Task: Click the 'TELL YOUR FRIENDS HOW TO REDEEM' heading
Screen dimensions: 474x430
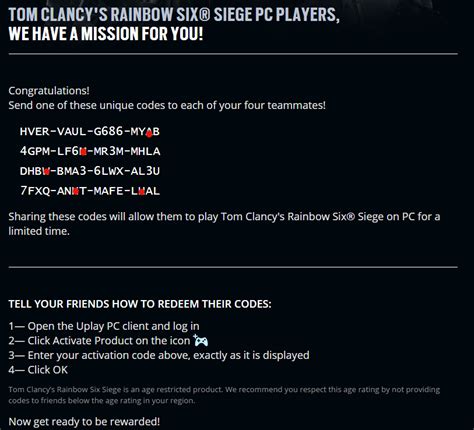Action: click(140, 304)
